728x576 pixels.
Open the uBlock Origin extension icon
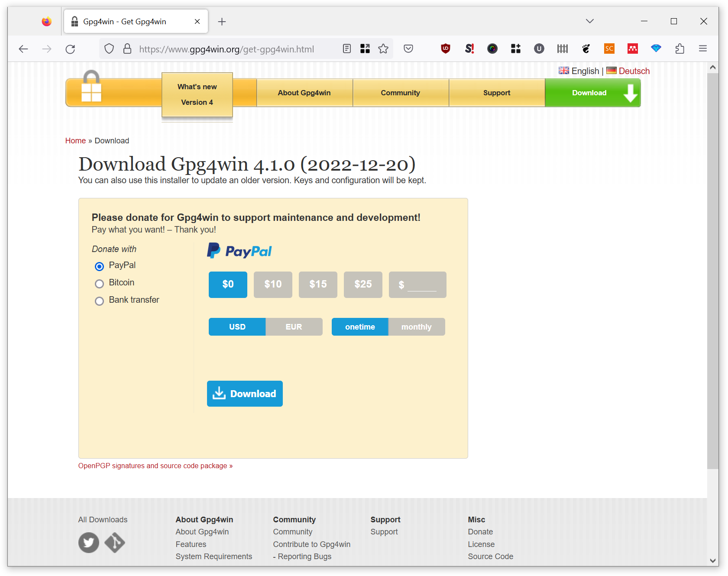pos(446,49)
